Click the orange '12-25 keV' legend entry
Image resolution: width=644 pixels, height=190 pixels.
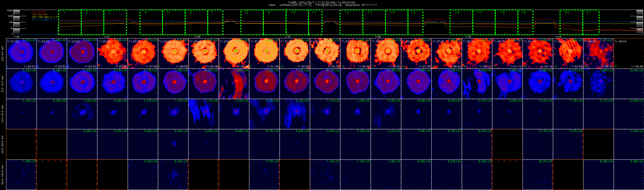point(40,15)
